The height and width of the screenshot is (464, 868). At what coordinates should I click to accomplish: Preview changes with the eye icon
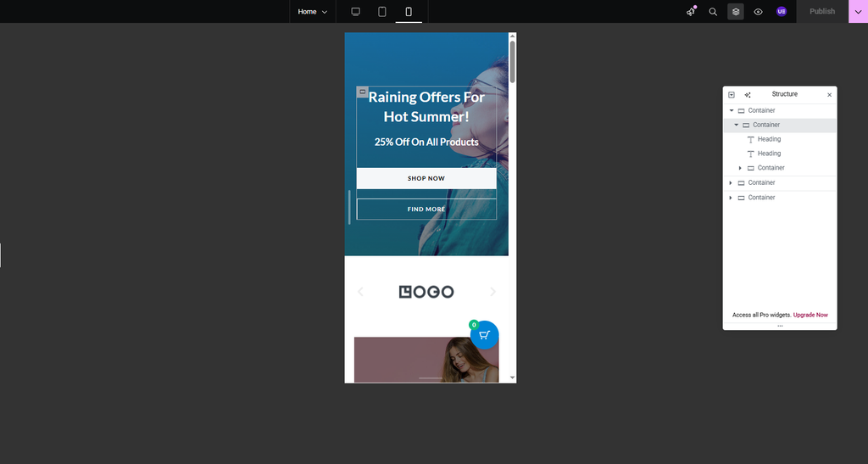(x=759, y=12)
